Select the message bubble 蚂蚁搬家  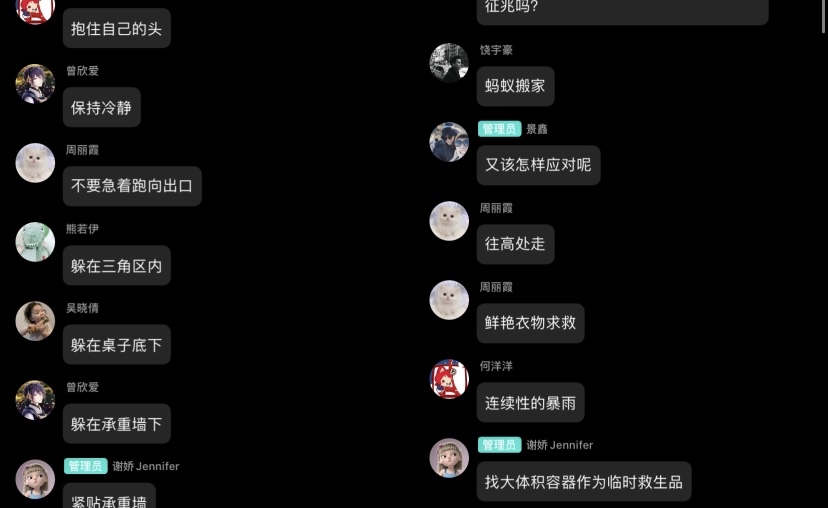pyautogui.click(x=515, y=86)
